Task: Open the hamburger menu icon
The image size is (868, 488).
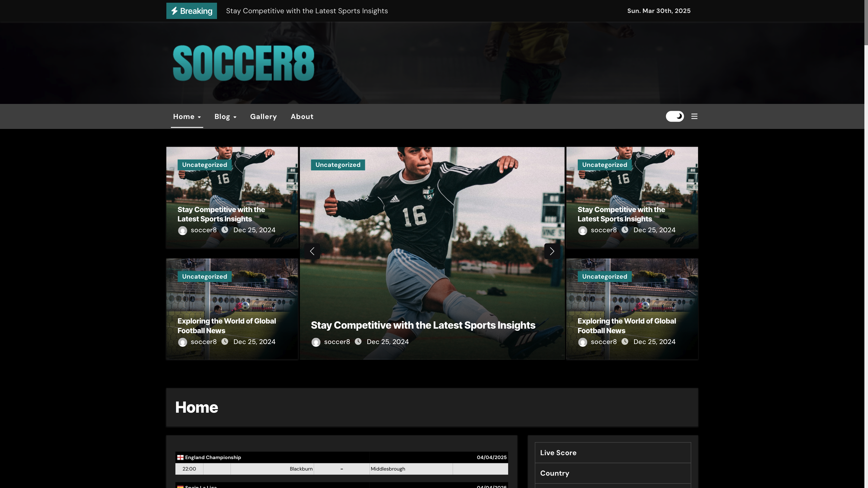Action: point(694,116)
